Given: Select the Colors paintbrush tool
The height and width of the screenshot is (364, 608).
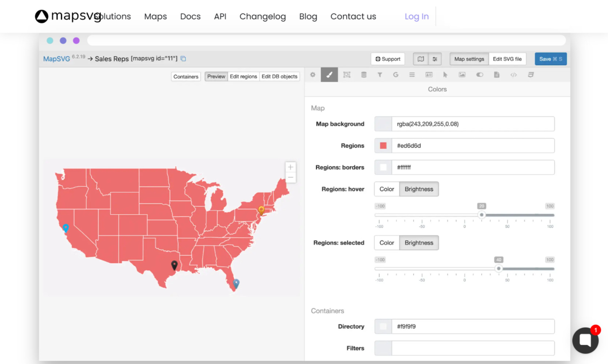Looking at the screenshot, I should [x=329, y=75].
